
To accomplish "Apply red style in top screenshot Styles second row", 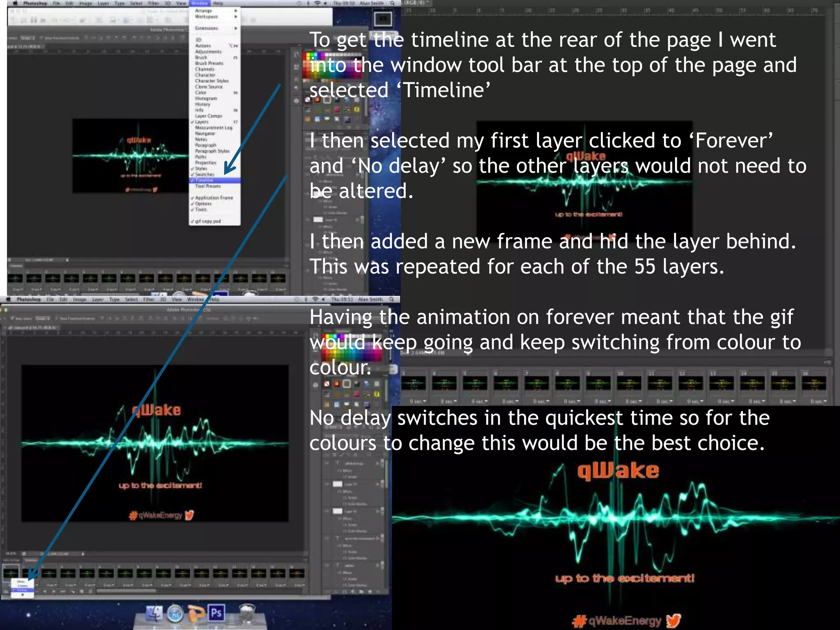I will 337,110.
